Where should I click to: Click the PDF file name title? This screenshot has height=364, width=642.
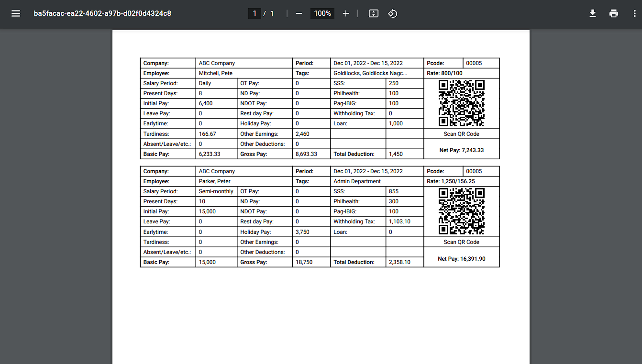click(102, 13)
